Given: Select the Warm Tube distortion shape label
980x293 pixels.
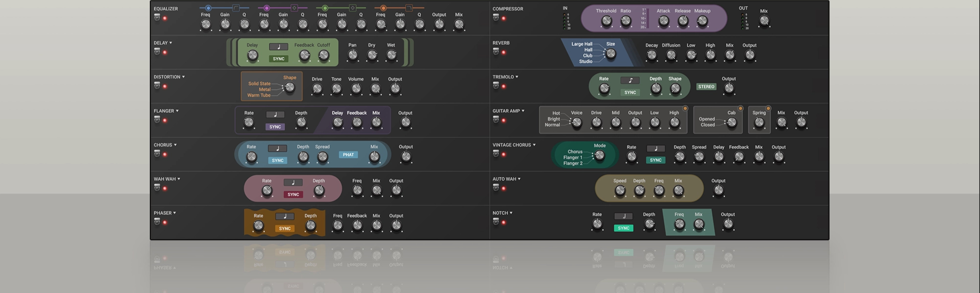Looking at the screenshot, I should point(259,96).
